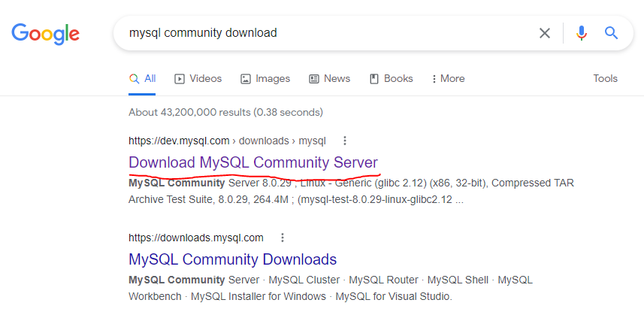Open search Tools
The image size is (644, 315).
pyautogui.click(x=605, y=78)
